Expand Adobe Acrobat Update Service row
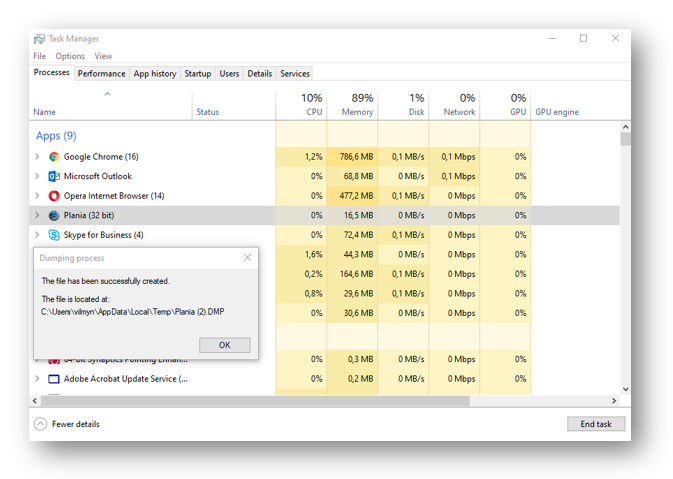673x479 pixels. click(x=37, y=379)
